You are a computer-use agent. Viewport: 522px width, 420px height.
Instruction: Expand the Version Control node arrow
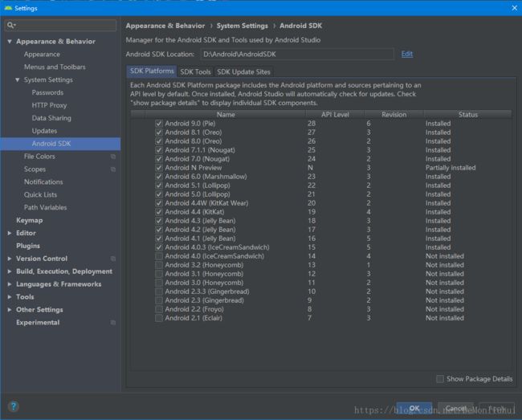(10, 259)
